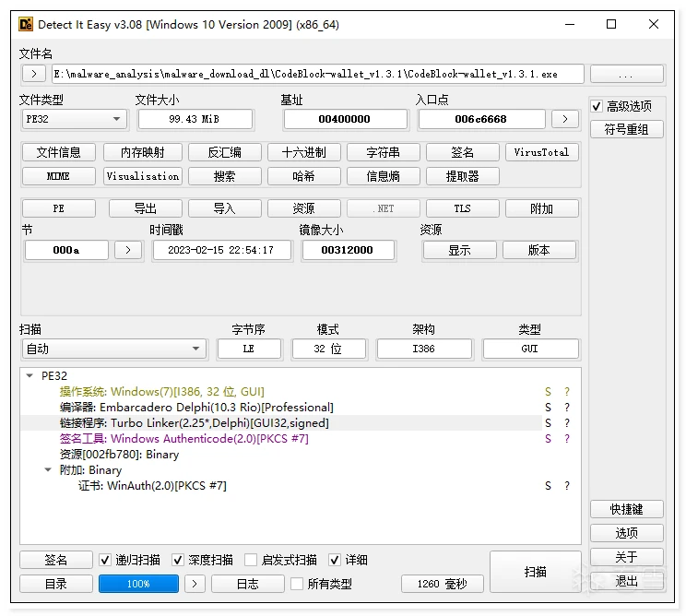Open 选项 options

pyautogui.click(x=626, y=533)
